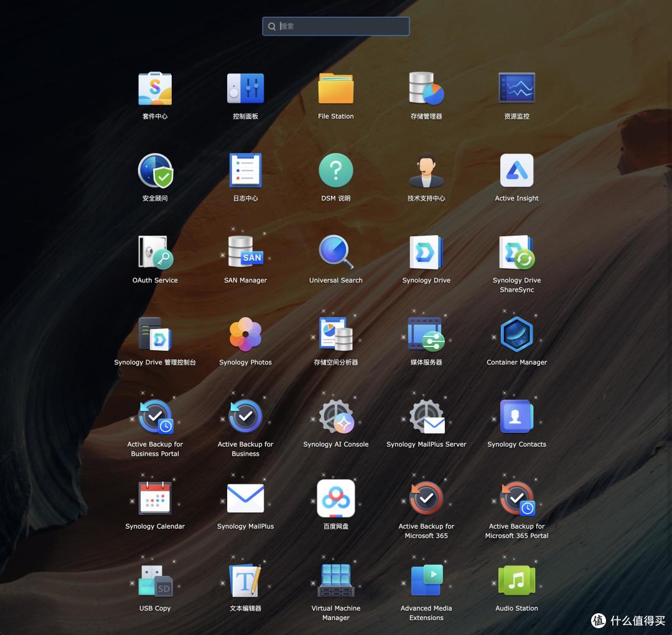Focus the 搜索 search field
Viewport: 672px width, 635px height.
[x=335, y=26]
